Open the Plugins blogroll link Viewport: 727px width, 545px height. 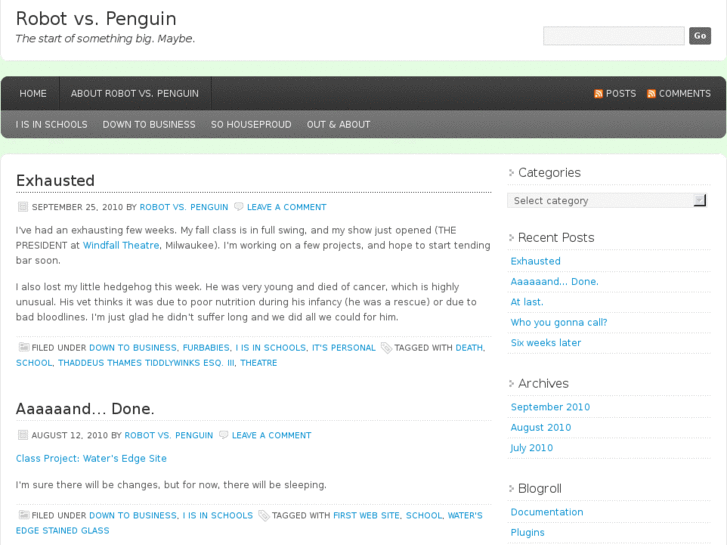(x=528, y=532)
